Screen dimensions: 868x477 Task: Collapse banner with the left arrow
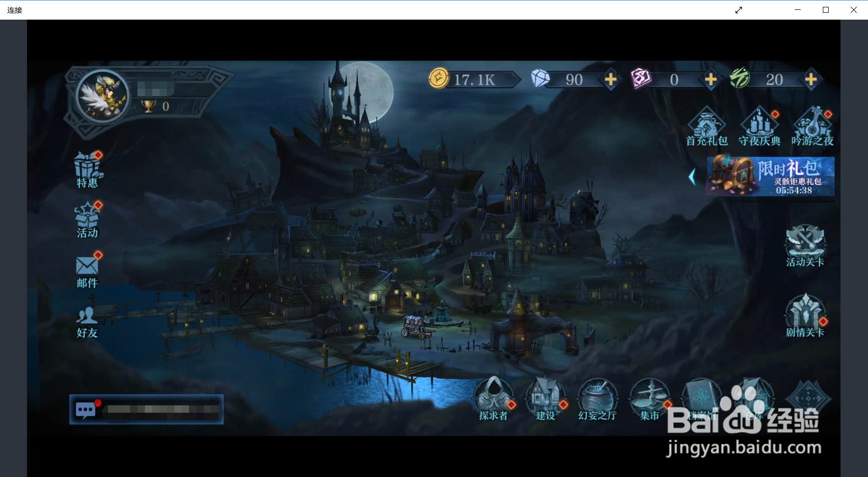pyautogui.click(x=692, y=177)
